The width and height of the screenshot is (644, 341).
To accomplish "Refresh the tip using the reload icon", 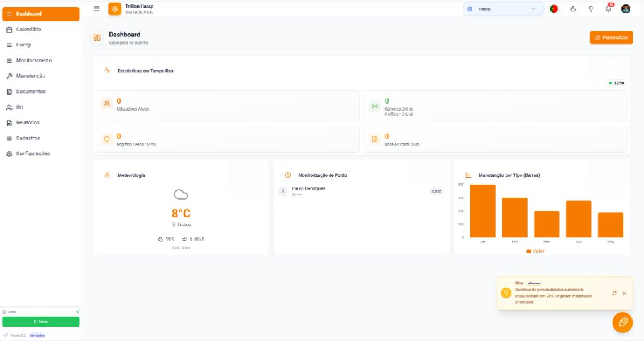I will 614,293.
